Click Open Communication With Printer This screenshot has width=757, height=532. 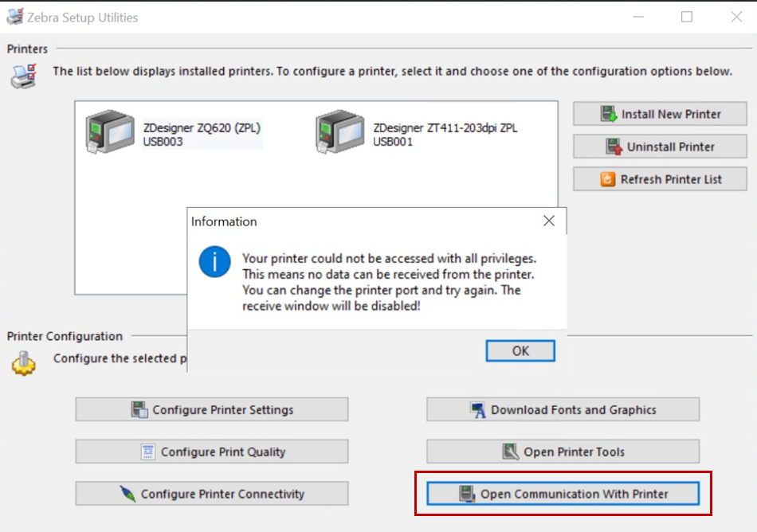[563, 494]
